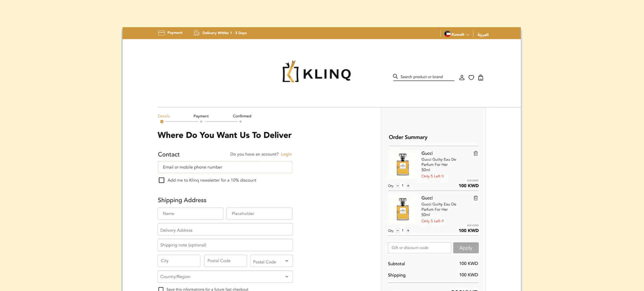
Task: Open the Kuwait country dropdown
Action: [457, 34]
